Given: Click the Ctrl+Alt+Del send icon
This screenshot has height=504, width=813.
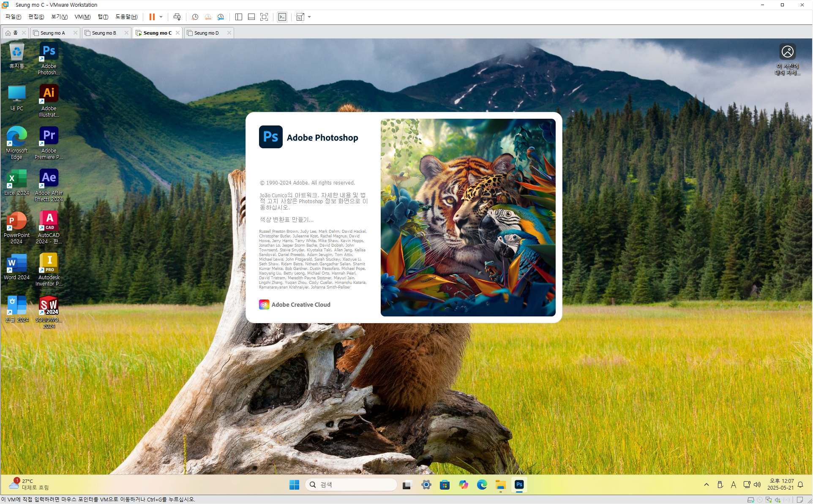Looking at the screenshot, I should tap(177, 17).
